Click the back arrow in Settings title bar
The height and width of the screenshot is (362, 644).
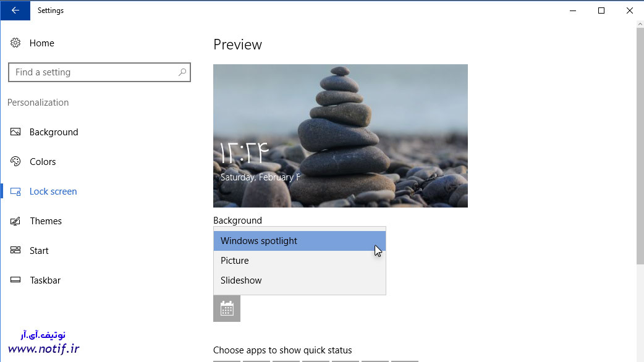[15, 11]
